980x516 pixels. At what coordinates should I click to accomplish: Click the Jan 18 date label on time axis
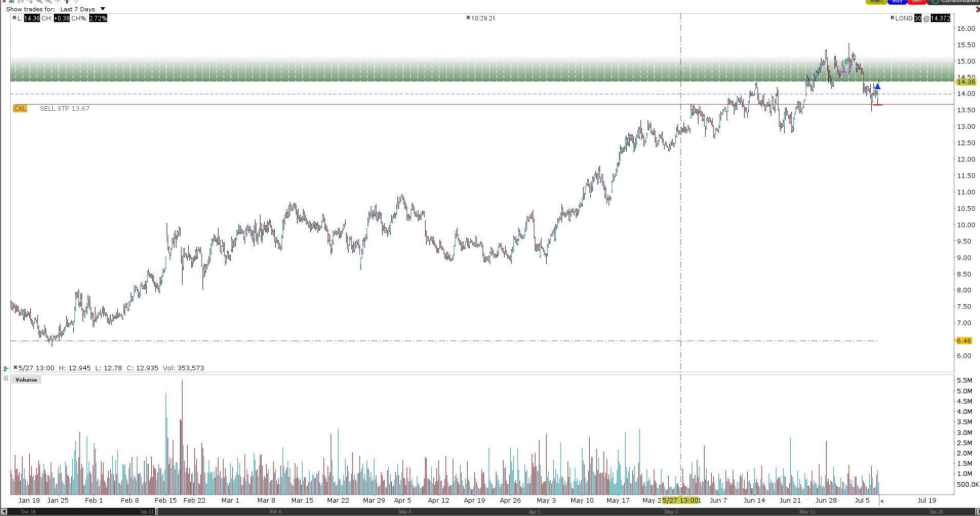click(x=29, y=501)
